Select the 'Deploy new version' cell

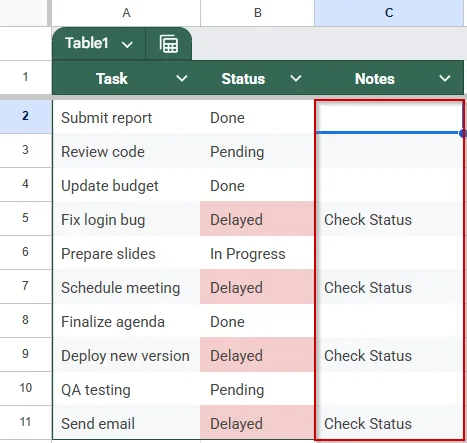[126, 355]
